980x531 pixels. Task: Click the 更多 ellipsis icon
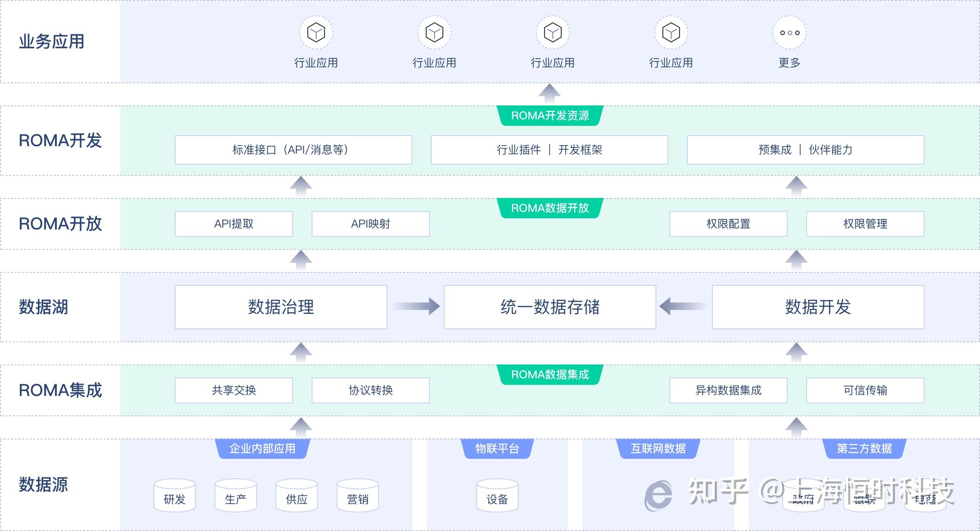[x=790, y=32]
